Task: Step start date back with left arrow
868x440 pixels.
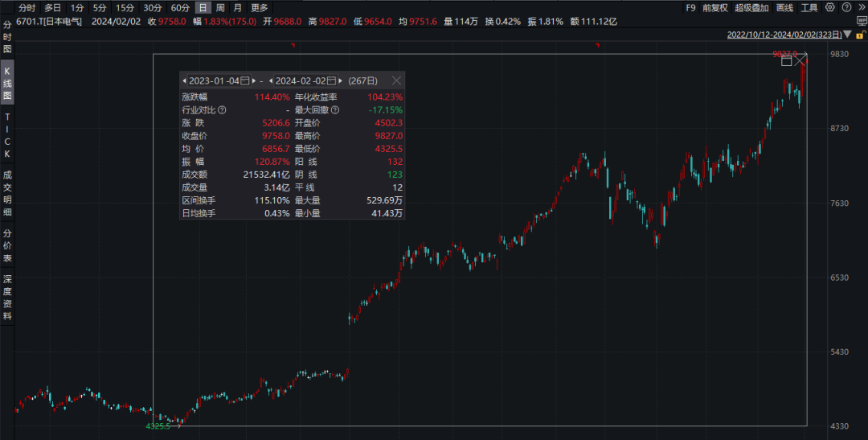Action: [184, 81]
